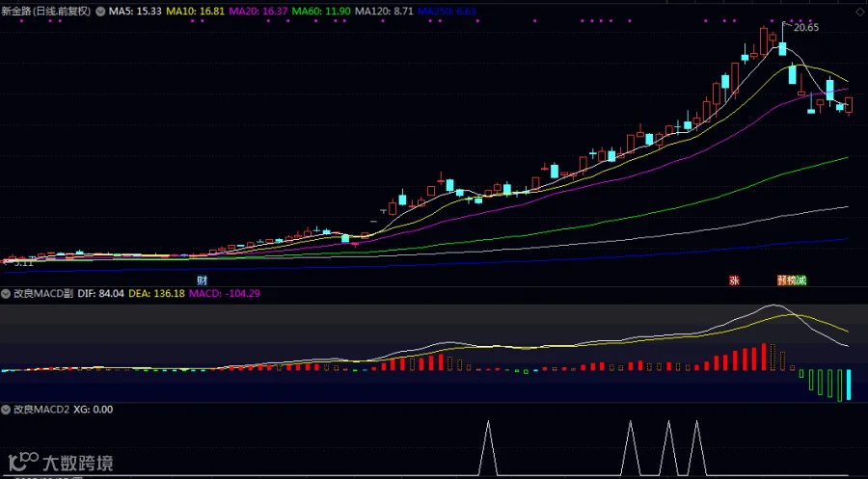Select the 改良MACD副 indicator name
This screenshot has height=479, width=868.
[x=43, y=294]
